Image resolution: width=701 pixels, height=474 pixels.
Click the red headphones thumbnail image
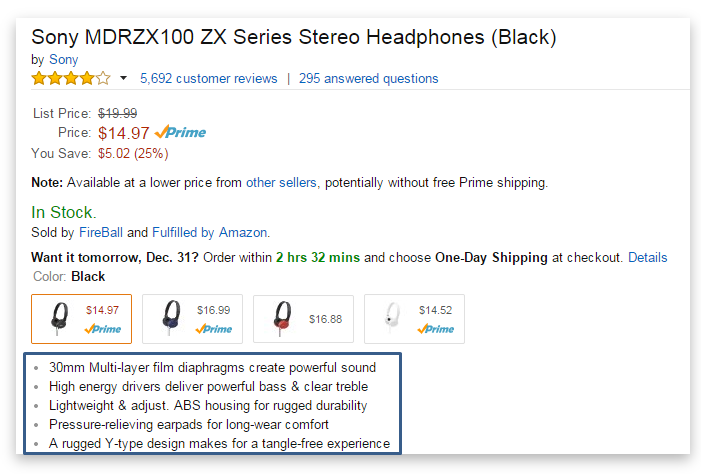(x=282, y=318)
